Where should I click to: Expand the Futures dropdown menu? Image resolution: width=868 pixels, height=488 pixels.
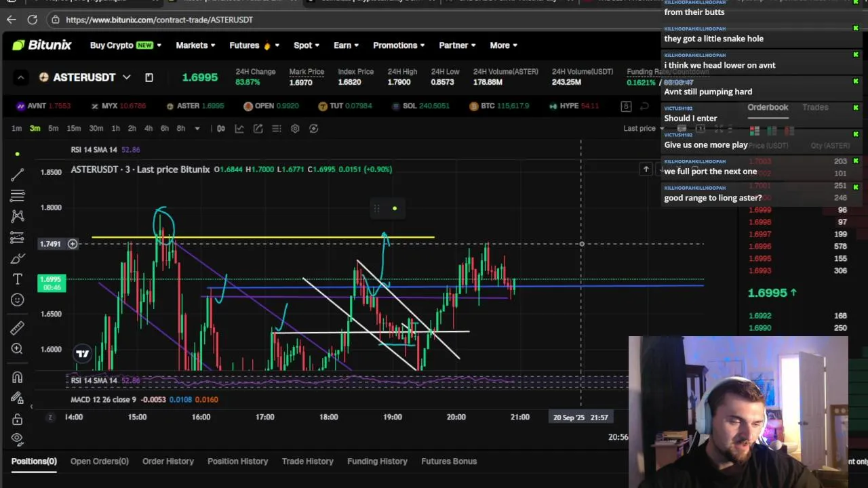pyautogui.click(x=254, y=45)
